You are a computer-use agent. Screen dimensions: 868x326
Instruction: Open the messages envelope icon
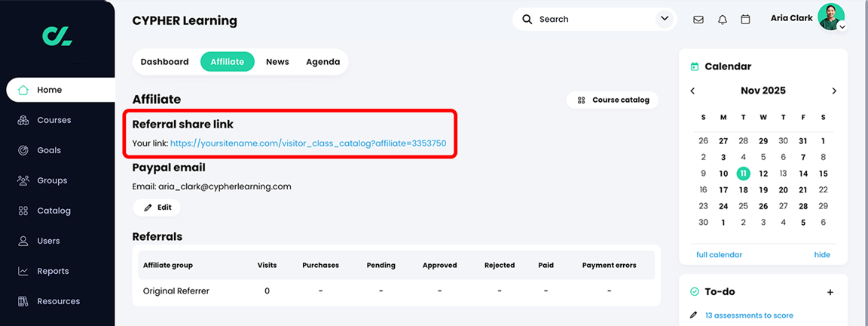698,20
